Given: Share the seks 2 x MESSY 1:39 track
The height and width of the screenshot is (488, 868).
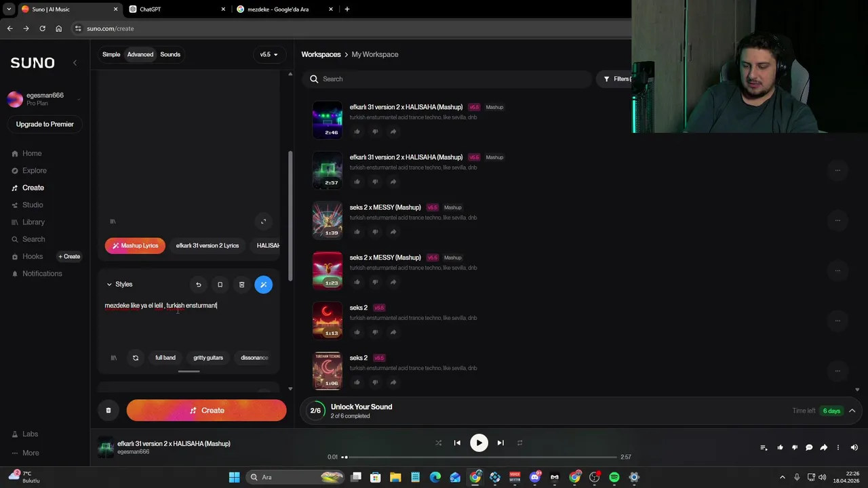Looking at the screenshot, I should coord(393,232).
